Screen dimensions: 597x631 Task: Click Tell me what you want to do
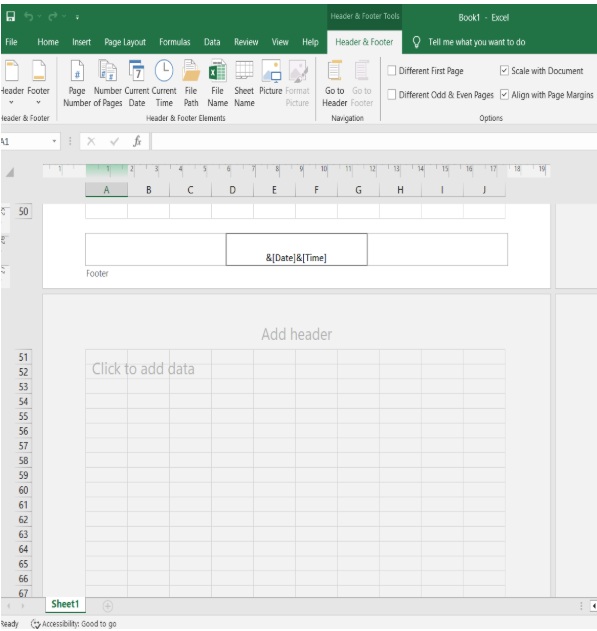[x=477, y=42]
